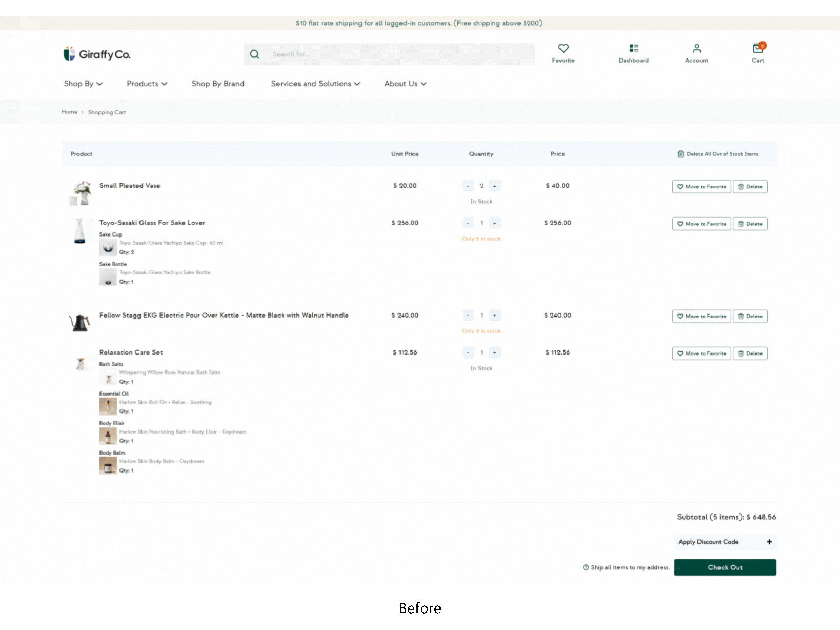Click the trash icon for Delete All Out of Stock
This screenshot has width=840, height=630.
[x=681, y=154]
